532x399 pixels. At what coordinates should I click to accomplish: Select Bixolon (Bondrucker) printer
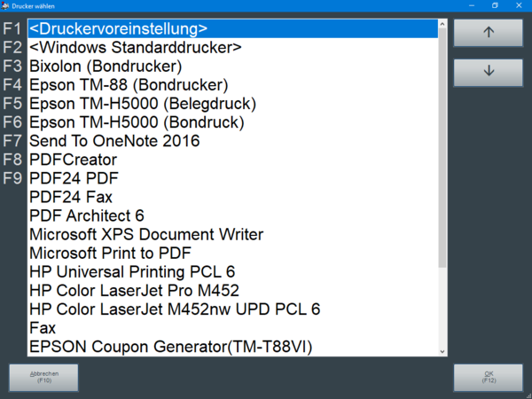click(106, 66)
